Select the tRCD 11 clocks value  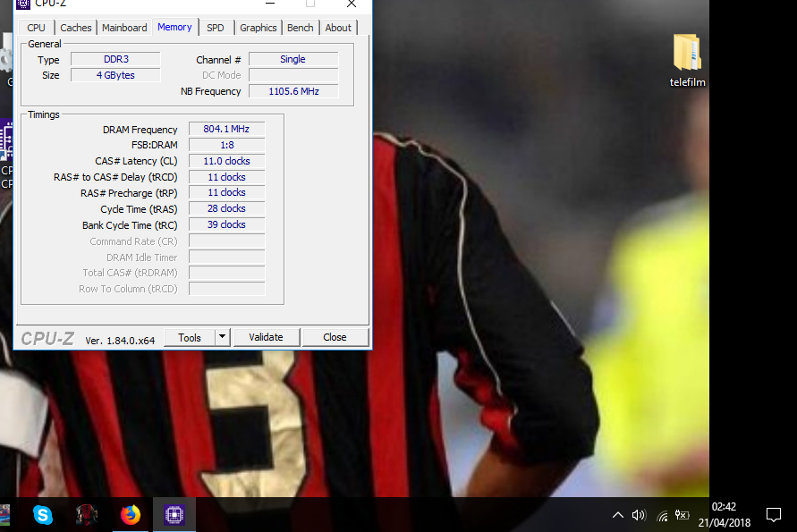point(226,177)
